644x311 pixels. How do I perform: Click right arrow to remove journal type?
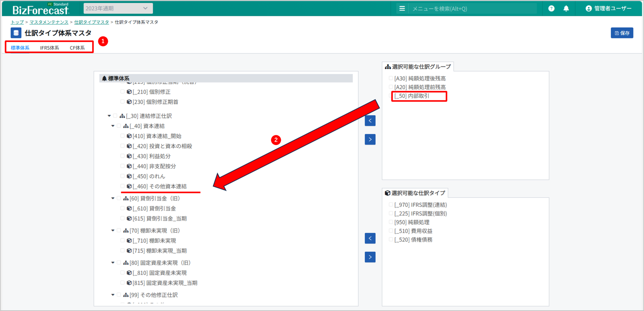[x=370, y=257]
